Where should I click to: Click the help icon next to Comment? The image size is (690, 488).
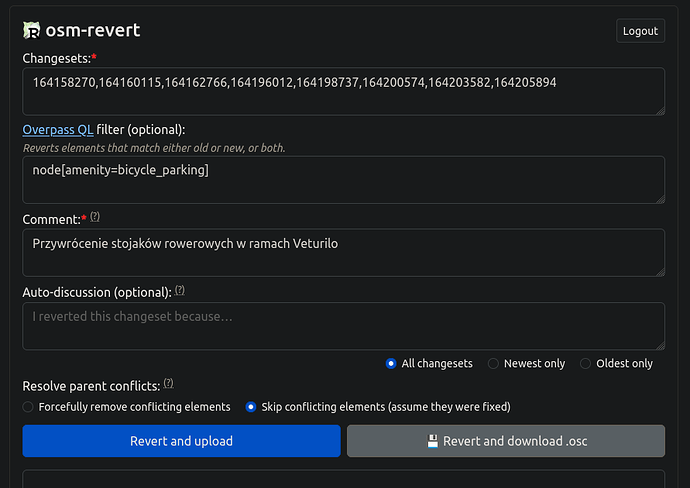[95, 216]
